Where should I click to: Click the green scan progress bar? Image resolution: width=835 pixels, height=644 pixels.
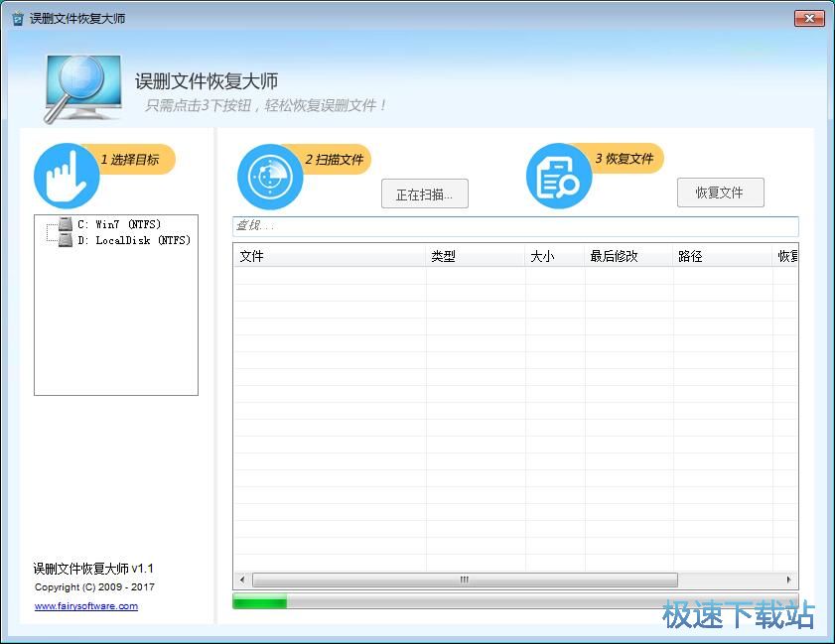tap(515, 601)
